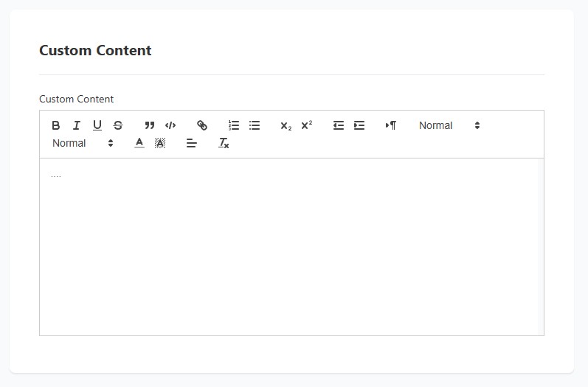The image size is (588, 387).
Task: Open the text color picker
Action: click(139, 143)
